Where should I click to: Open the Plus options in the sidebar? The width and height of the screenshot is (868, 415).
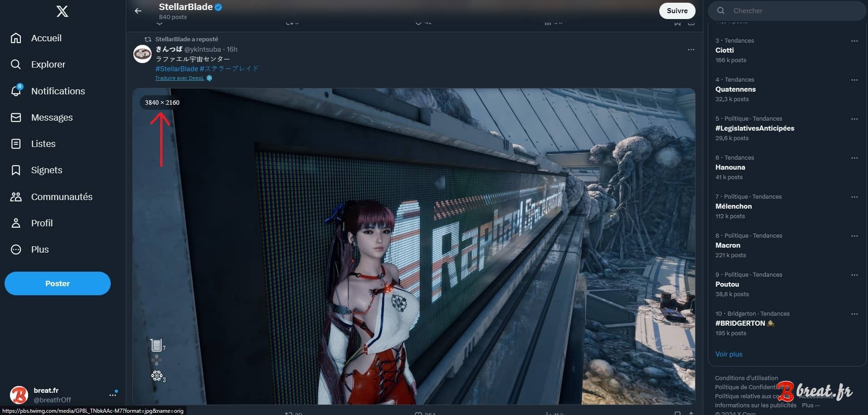point(39,249)
